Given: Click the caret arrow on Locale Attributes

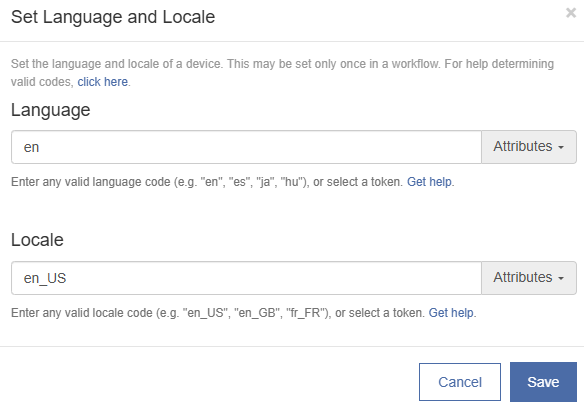Looking at the screenshot, I should tap(561, 279).
